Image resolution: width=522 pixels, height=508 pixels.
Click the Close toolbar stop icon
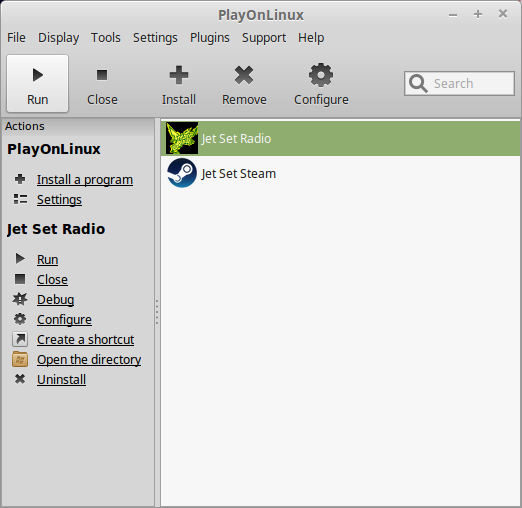(x=102, y=75)
